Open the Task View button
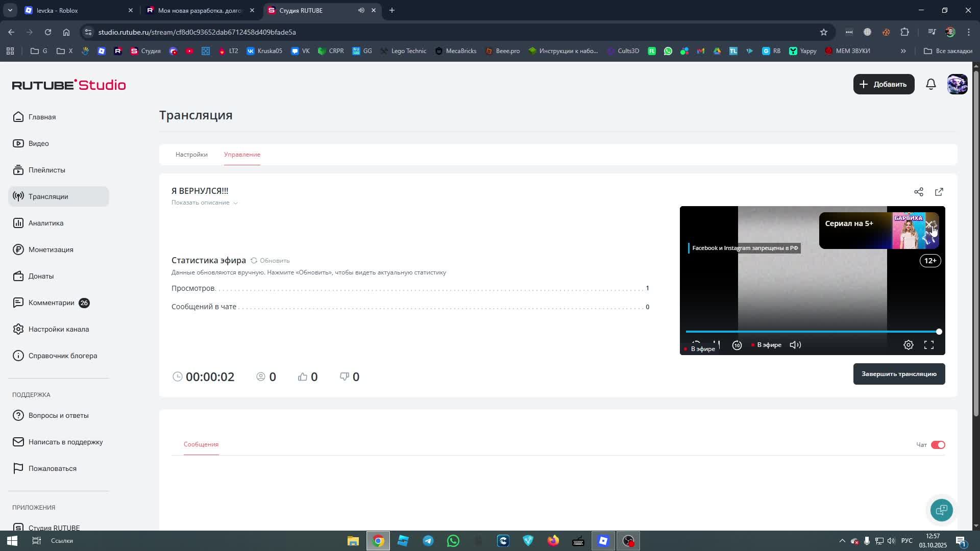Screen dimensions: 980x551 pyautogui.click(x=37, y=541)
